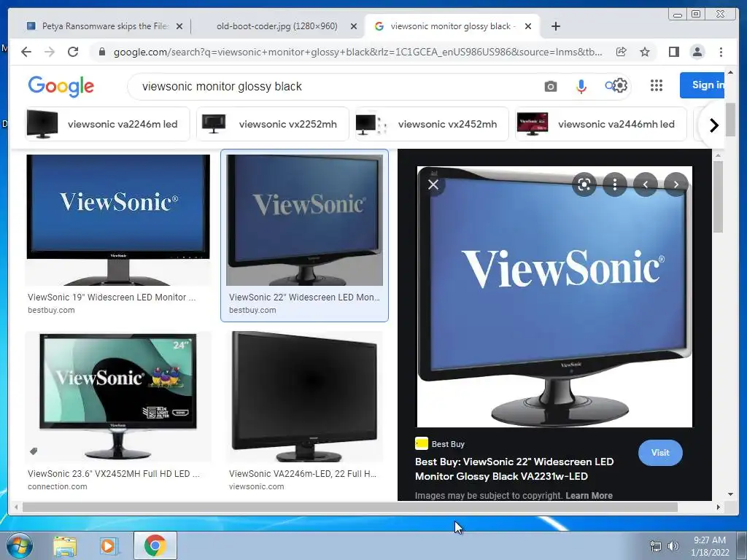Launch Windows Media Player from taskbar
Screen dimensions: 747x560
(109, 545)
